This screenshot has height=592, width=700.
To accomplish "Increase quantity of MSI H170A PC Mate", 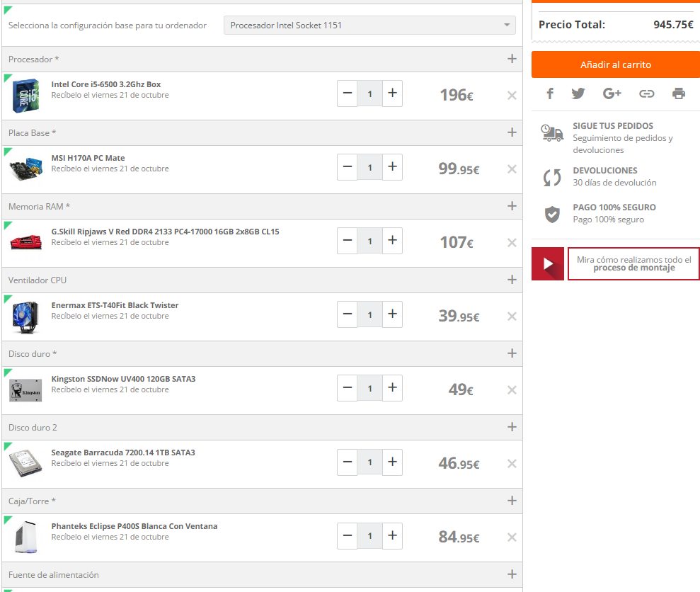I will coord(392,167).
